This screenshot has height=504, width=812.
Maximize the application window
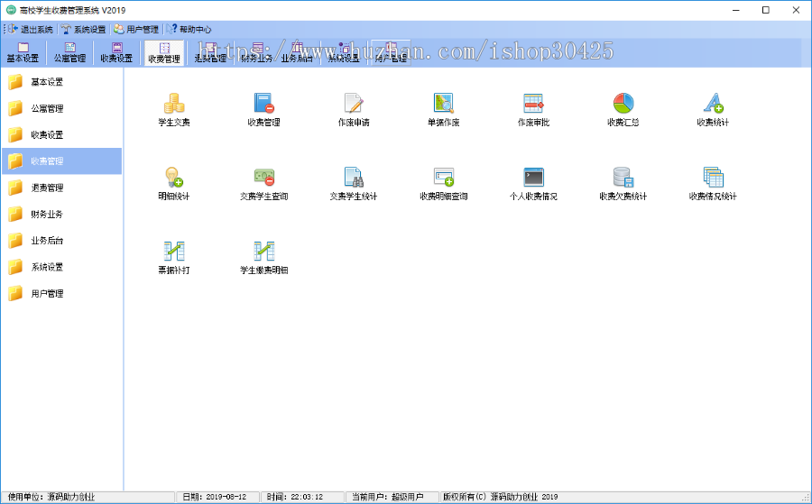tap(766, 10)
